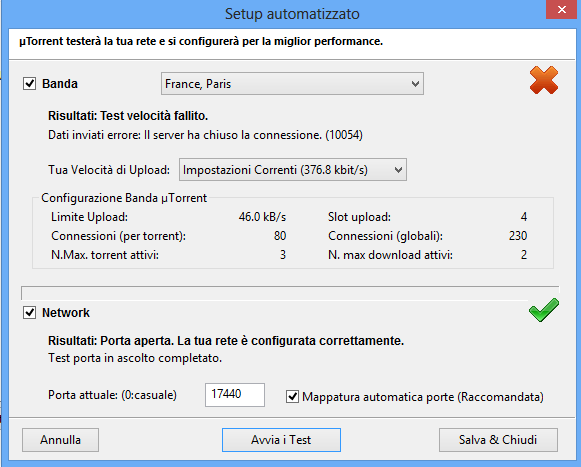Click Connessioni (per torrent) value 80
Screen dimensions: 581x467
coord(280,236)
